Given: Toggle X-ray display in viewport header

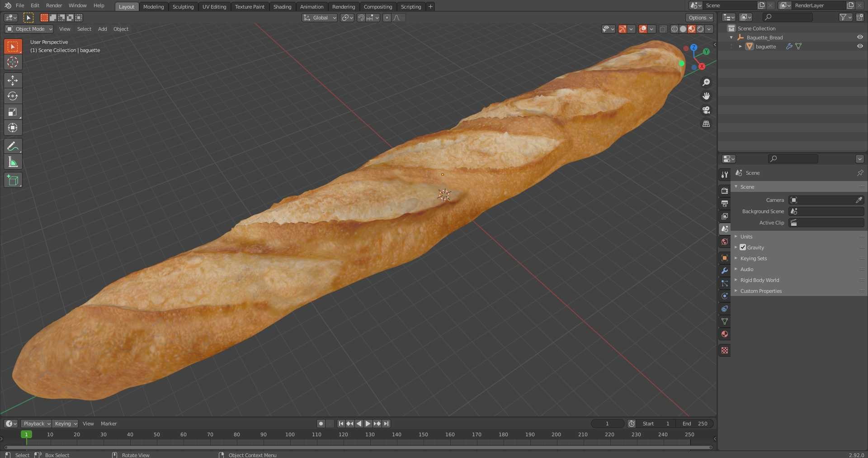Looking at the screenshot, I should tap(663, 29).
